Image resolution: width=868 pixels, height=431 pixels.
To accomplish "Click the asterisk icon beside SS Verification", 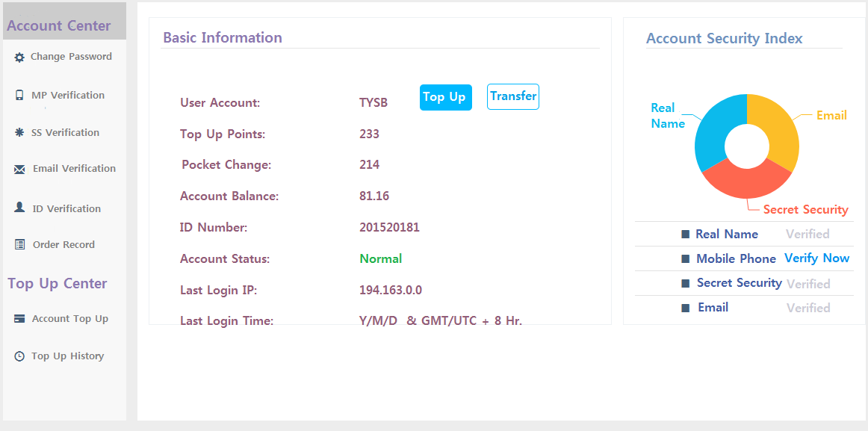I will click(19, 133).
